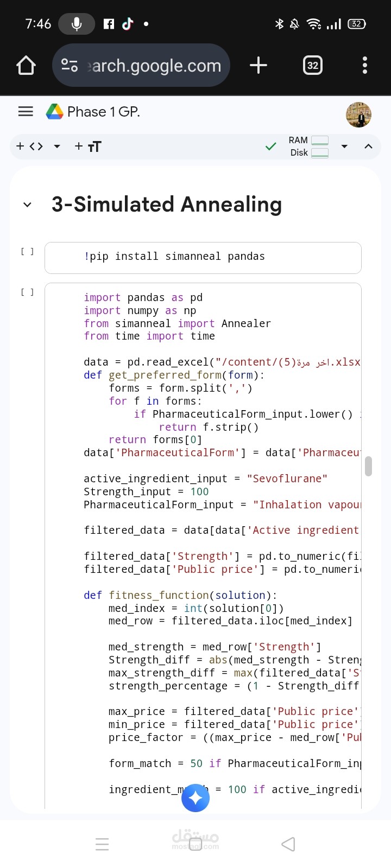391x868 pixels.
Task: Collapse the Colab header with the chevron
Action: coord(368,146)
